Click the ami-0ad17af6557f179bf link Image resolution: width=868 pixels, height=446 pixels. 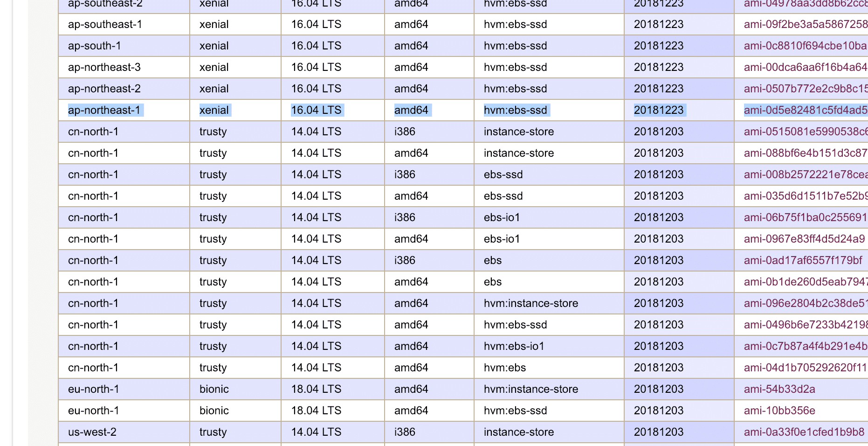tap(803, 260)
